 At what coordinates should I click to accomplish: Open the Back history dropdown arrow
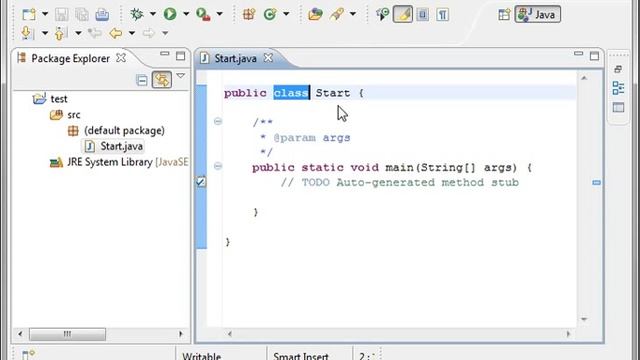[x=132, y=33]
